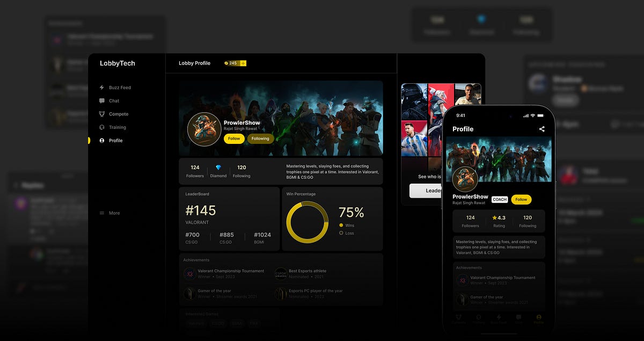Click the LobbyTech logo text
The image size is (644, 341).
[x=118, y=63]
